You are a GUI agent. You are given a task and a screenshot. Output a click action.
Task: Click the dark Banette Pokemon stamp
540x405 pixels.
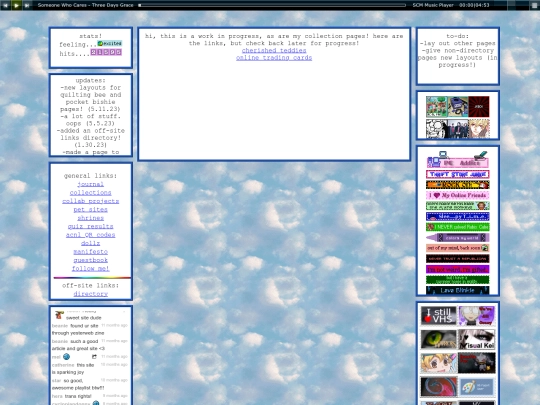(477, 363)
